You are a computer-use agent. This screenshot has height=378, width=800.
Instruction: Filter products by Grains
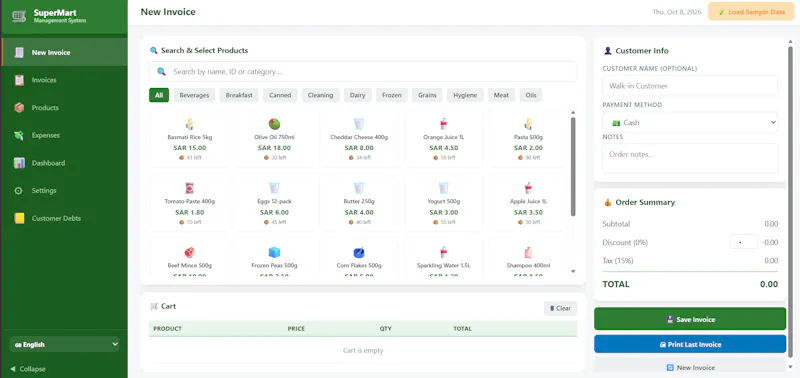(x=427, y=95)
